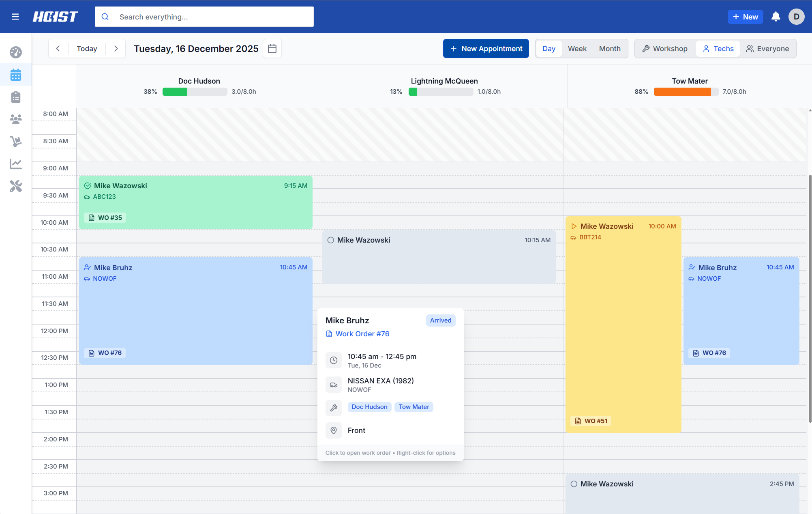812x514 pixels.
Task: Open the Customers section via the people icon
Action: pos(15,119)
